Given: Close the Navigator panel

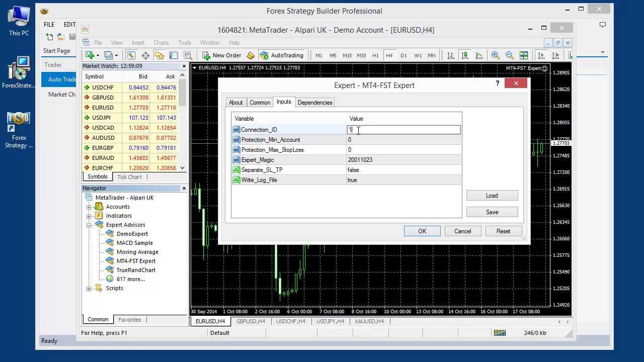Looking at the screenshot, I should 184,188.
